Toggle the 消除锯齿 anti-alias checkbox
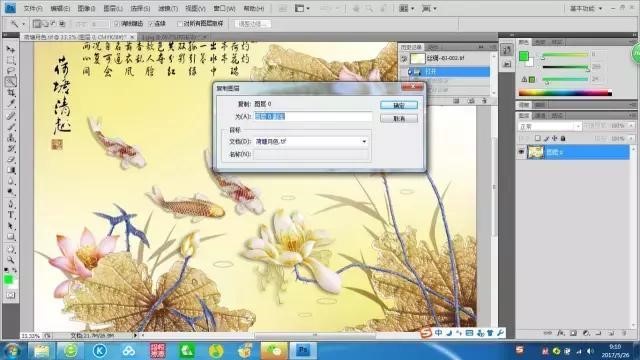This screenshot has width=640, height=360. 116,24
